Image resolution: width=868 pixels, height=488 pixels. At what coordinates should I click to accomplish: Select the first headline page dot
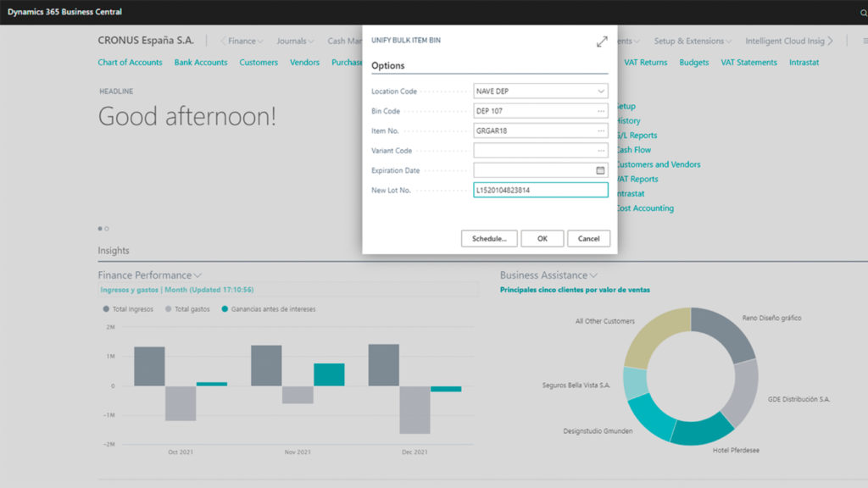100,229
